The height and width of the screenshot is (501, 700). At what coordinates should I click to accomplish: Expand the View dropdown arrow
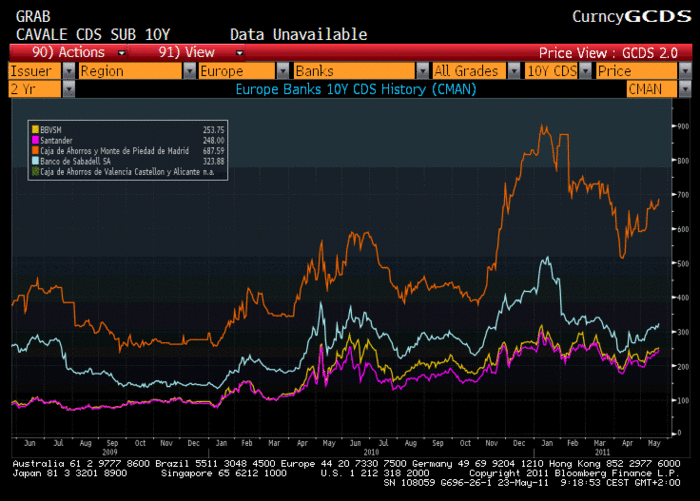(x=239, y=53)
